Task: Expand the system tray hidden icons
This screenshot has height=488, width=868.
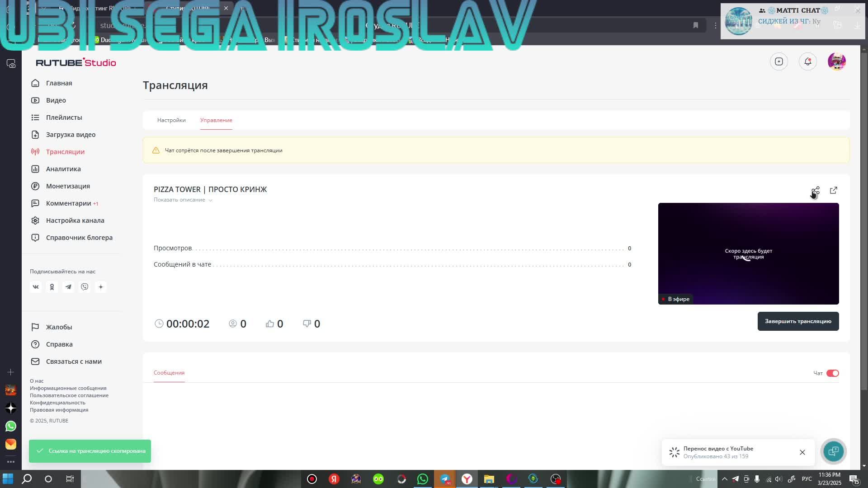Action: pyautogui.click(x=725, y=479)
